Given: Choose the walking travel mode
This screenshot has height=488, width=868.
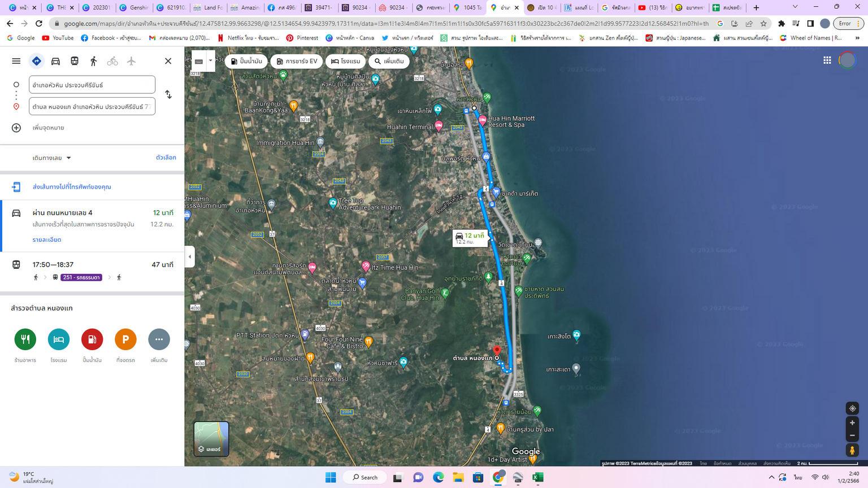Looking at the screenshot, I should pos(94,61).
